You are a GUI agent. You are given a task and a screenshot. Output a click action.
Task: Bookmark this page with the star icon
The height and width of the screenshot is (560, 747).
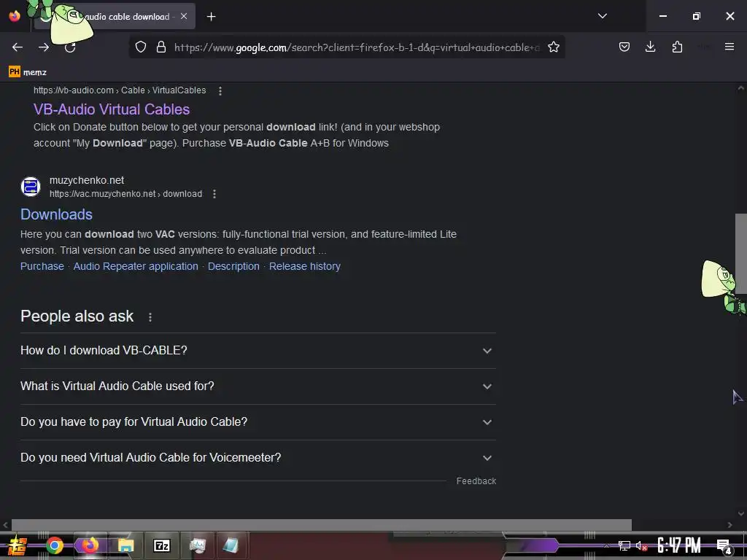pyautogui.click(x=553, y=47)
